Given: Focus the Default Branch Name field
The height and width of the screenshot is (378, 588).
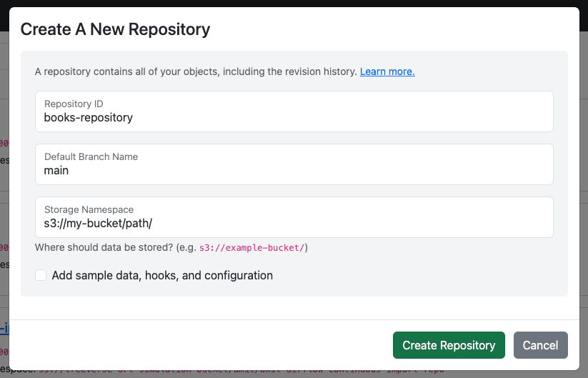Looking at the screenshot, I should point(294,164).
